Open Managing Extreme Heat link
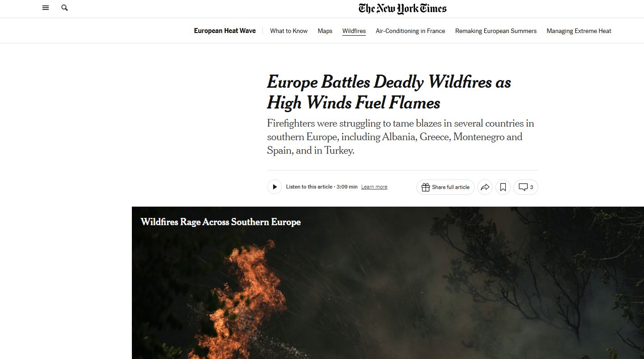 (x=579, y=31)
